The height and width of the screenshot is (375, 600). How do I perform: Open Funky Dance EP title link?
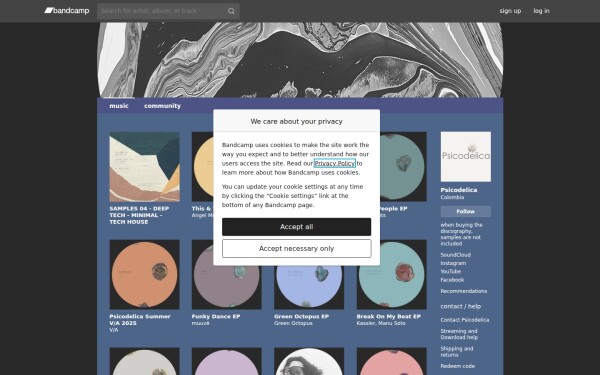click(x=216, y=316)
